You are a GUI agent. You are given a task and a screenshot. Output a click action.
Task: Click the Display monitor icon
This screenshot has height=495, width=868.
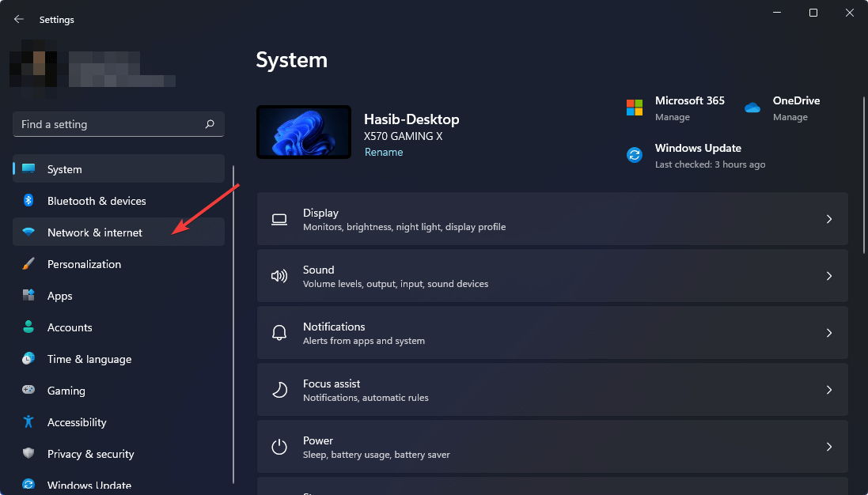pyautogui.click(x=279, y=219)
